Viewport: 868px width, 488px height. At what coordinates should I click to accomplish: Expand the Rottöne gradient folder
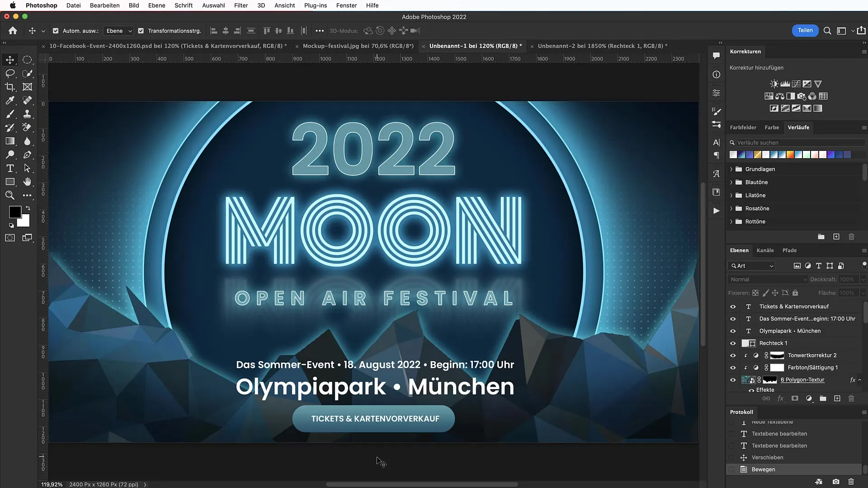click(731, 221)
